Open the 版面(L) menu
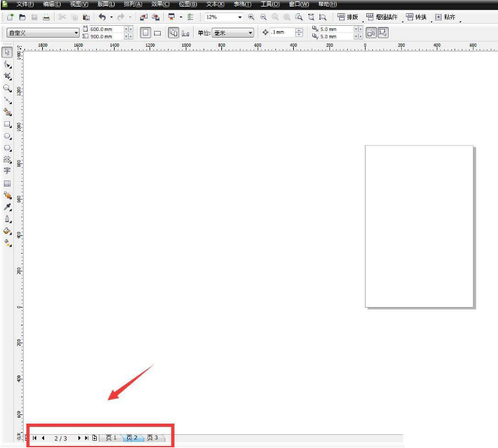Image resolution: width=498 pixels, height=448 pixels. tap(106, 4)
